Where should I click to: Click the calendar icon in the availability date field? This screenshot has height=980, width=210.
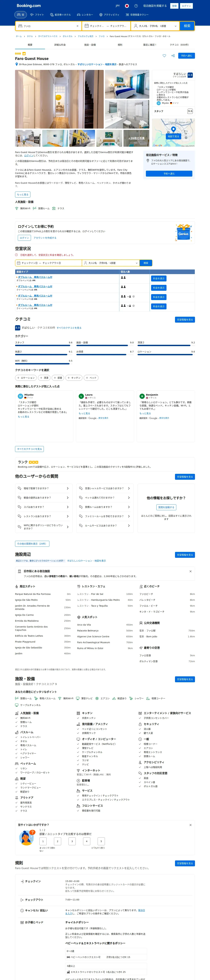coord(18,263)
